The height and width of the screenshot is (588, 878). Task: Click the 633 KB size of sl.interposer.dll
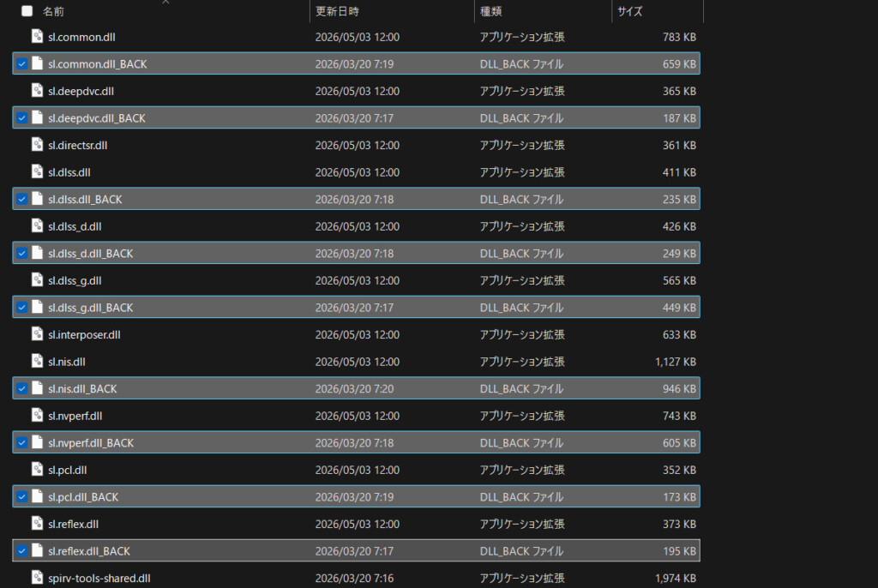tap(679, 335)
